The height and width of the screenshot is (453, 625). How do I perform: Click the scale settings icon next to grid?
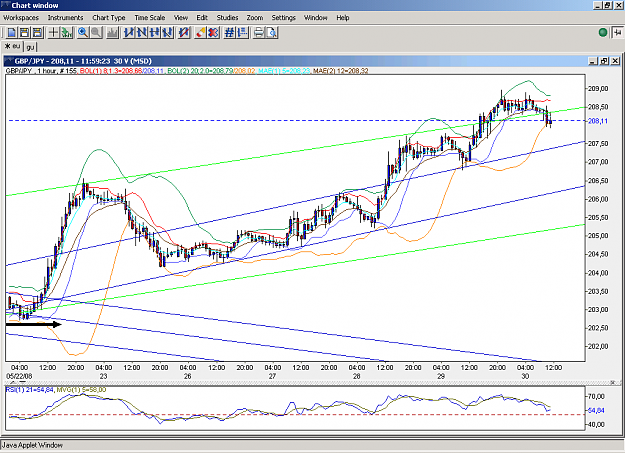click(242, 32)
